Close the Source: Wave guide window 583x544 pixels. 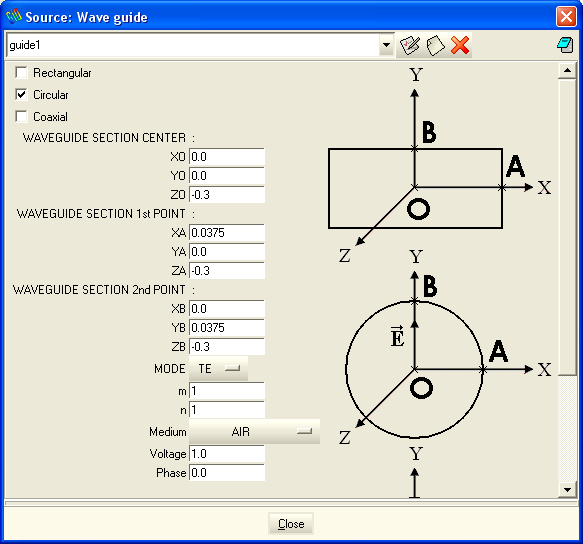tap(566, 17)
